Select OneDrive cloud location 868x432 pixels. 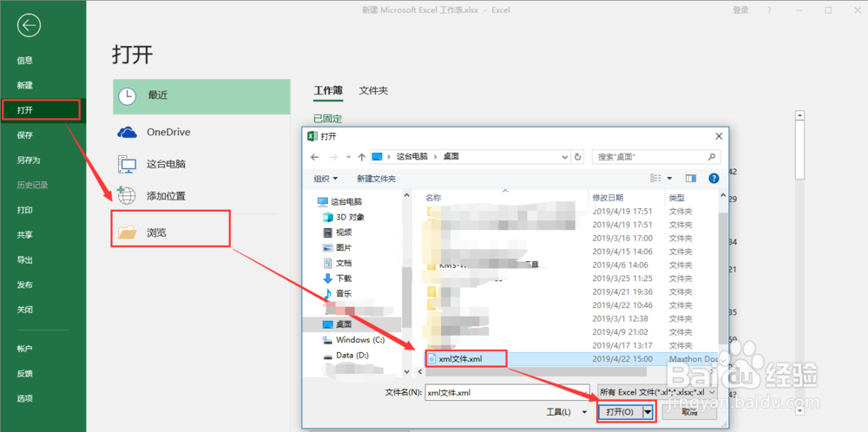coord(201,132)
